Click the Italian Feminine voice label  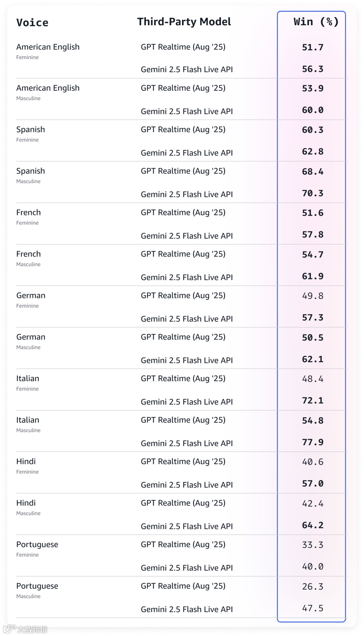(x=28, y=378)
